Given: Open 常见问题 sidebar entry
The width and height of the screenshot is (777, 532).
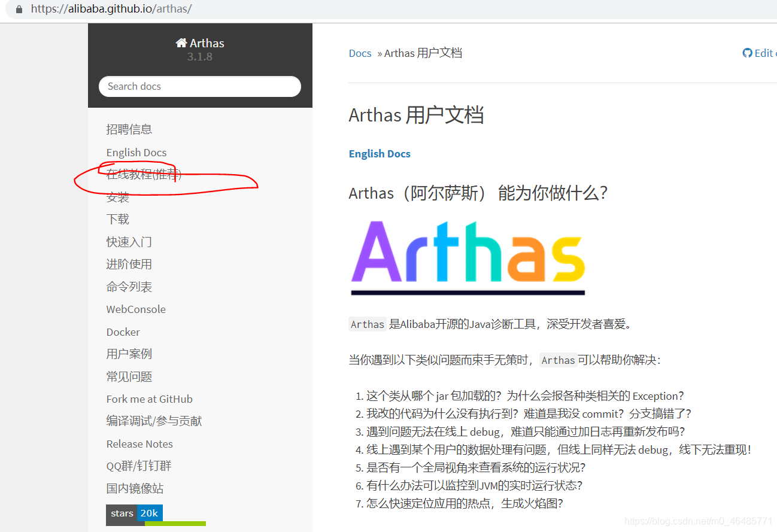Looking at the screenshot, I should coord(129,376).
